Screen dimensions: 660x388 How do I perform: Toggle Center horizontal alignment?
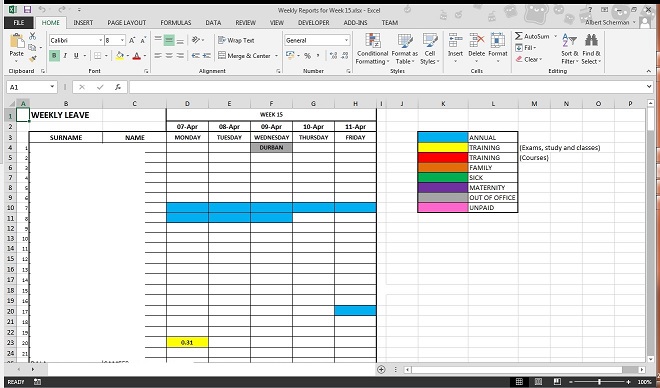click(x=169, y=56)
